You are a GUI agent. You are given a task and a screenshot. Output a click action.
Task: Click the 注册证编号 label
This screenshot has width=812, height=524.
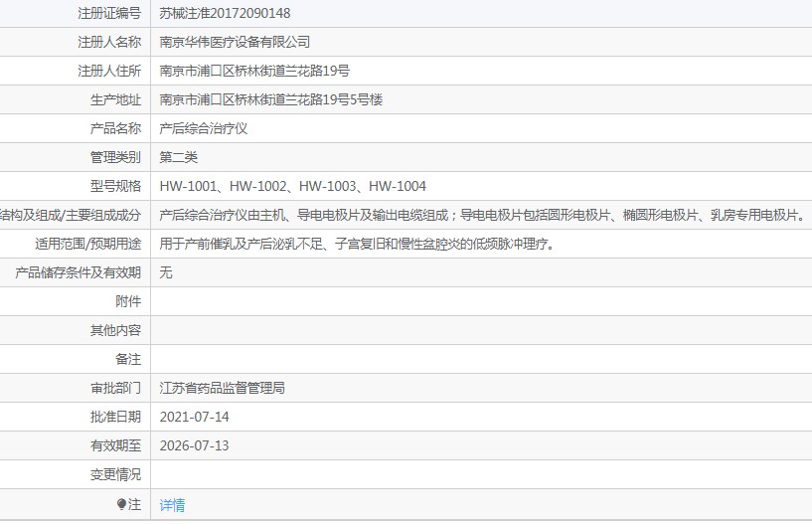109,13
